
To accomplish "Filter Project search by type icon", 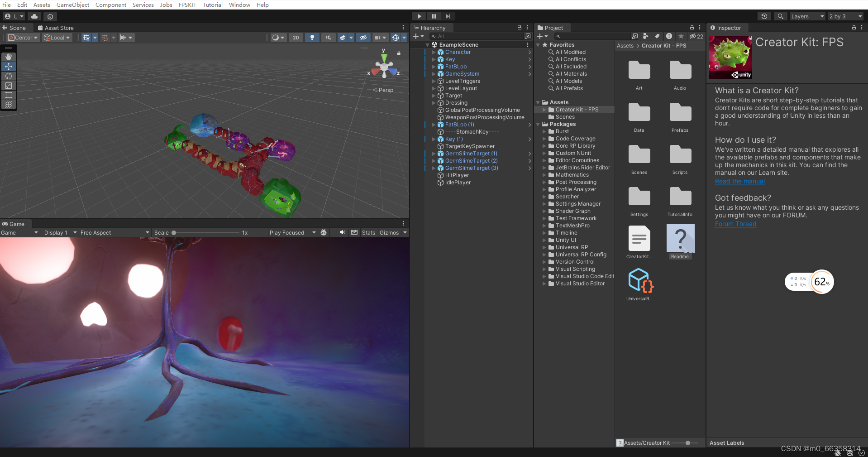I will pyautogui.click(x=646, y=36).
